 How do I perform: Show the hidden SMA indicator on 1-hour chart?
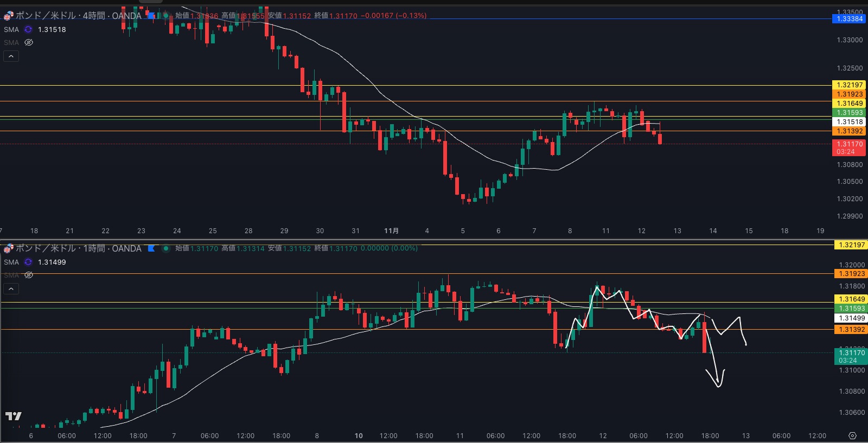point(29,275)
